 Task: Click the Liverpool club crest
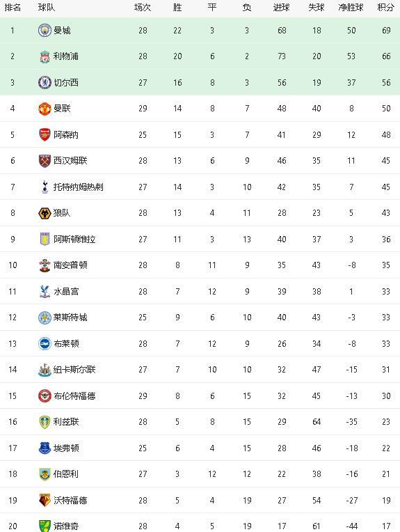click(45, 56)
